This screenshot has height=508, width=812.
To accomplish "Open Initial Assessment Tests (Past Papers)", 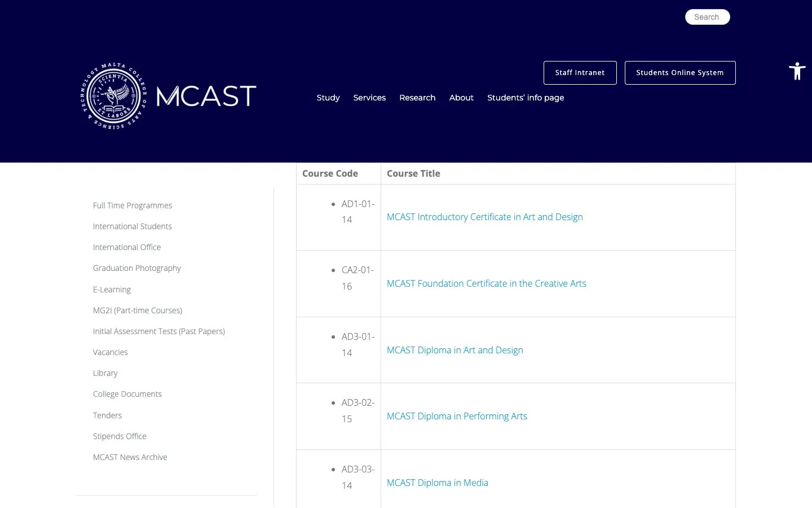I will point(159,331).
